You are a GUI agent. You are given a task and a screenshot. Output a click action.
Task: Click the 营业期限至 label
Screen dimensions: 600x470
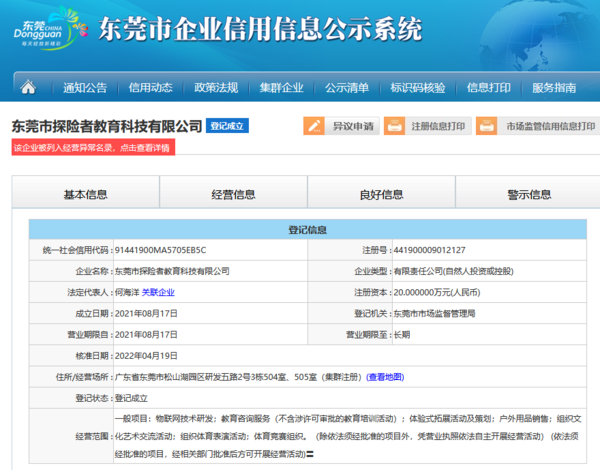(369, 335)
